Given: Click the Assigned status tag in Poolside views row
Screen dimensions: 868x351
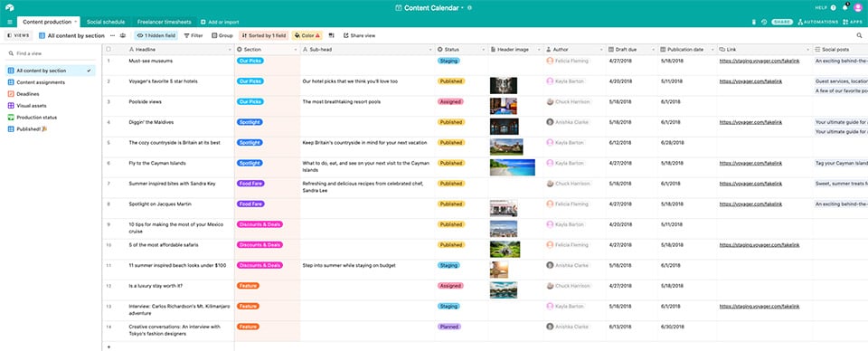Looking at the screenshot, I should point(450,102).
